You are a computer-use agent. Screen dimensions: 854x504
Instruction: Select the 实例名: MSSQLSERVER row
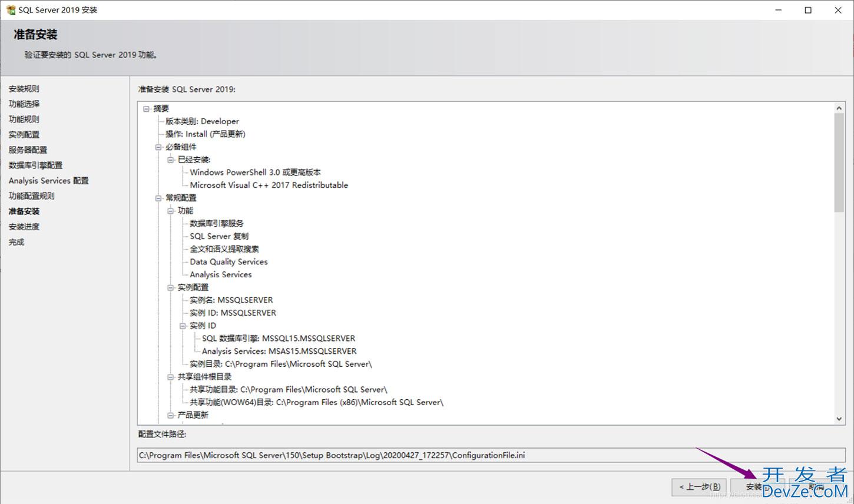[231, 300]
